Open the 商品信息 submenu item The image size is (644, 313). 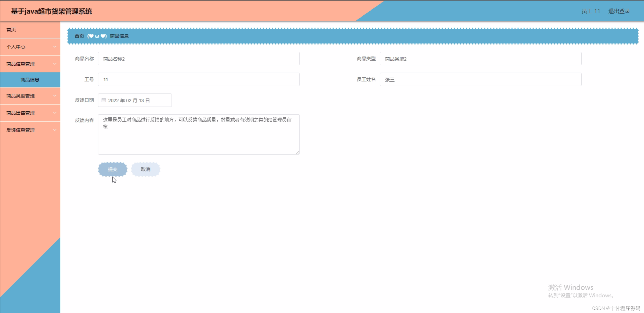pyautogui.click(x=30, y=80)
